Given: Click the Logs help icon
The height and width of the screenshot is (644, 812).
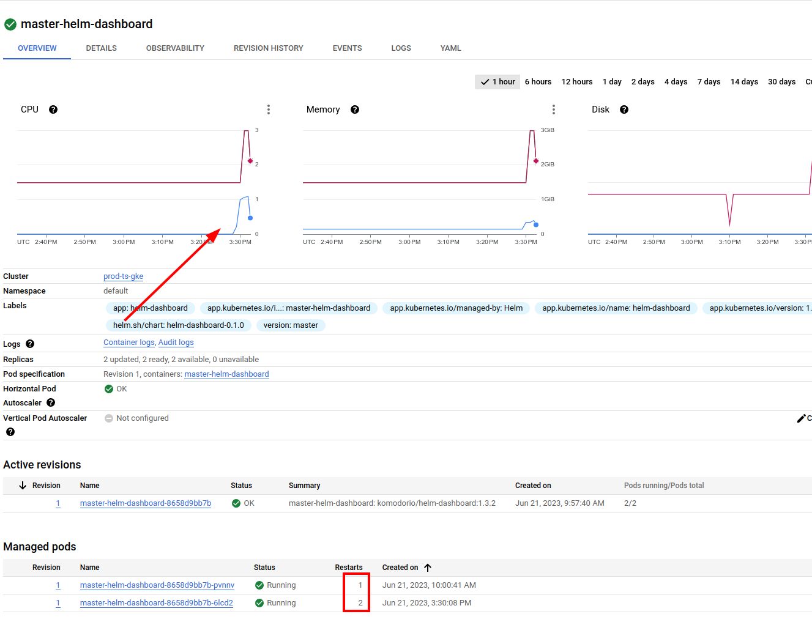Looking at the screenshot, I should [29, 344].
